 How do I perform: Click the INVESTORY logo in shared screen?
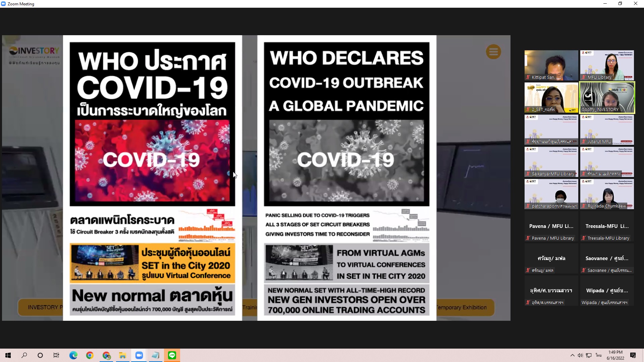point(34,55)
